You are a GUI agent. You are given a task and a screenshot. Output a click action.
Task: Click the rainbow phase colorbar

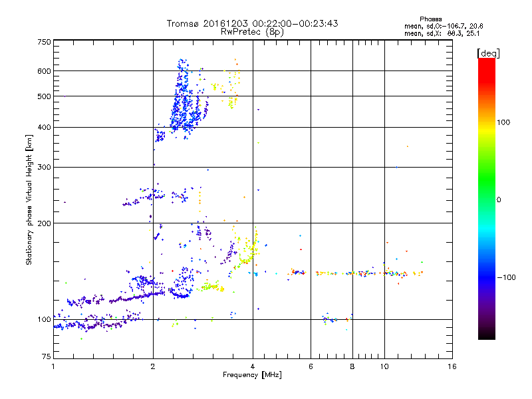point(487,199)
